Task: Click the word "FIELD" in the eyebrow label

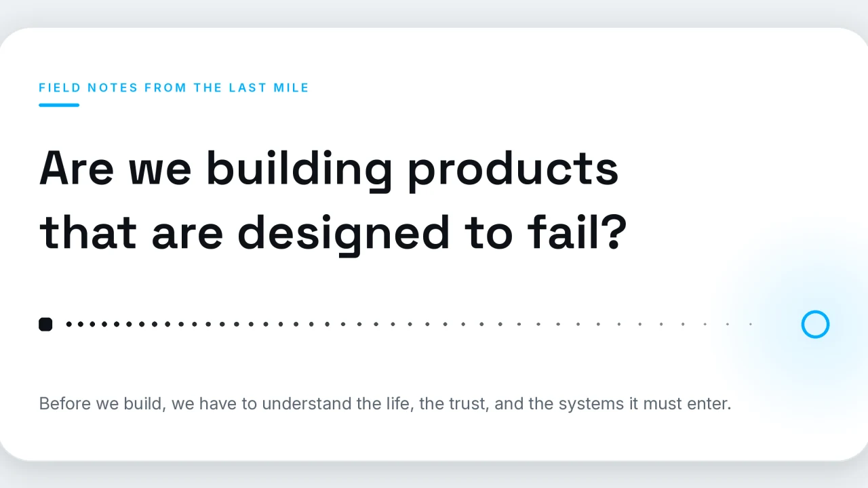Action: (x=60, y=87)
